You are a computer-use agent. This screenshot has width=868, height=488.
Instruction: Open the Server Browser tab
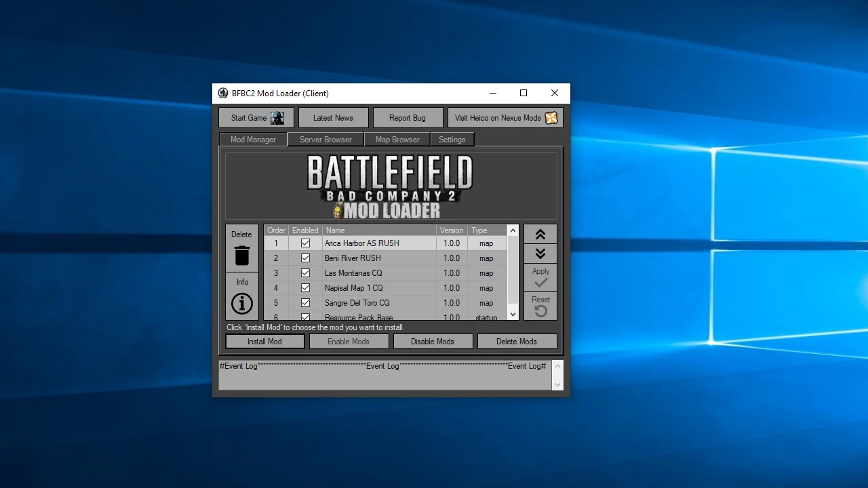click(x=325, y=140)
